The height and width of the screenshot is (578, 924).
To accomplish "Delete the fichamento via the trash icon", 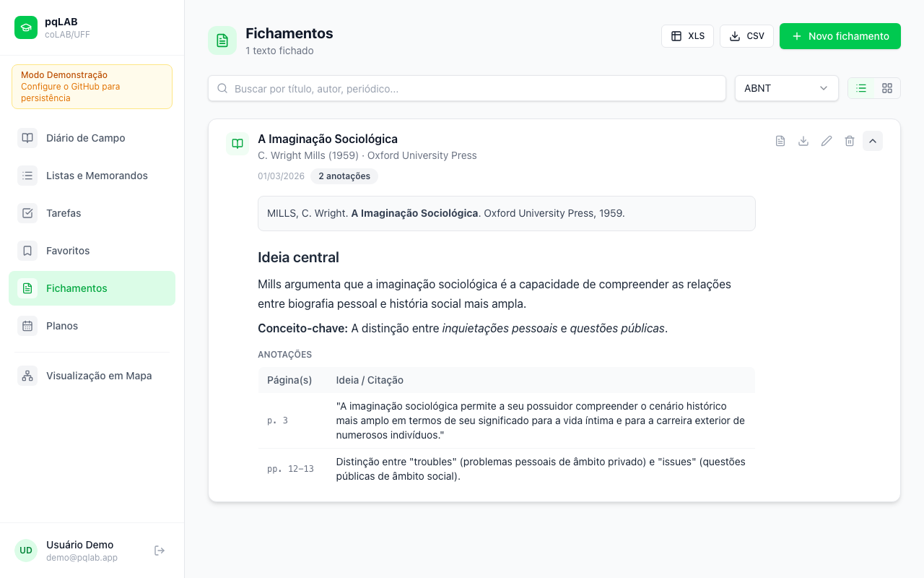I will [x=850, y=141].
